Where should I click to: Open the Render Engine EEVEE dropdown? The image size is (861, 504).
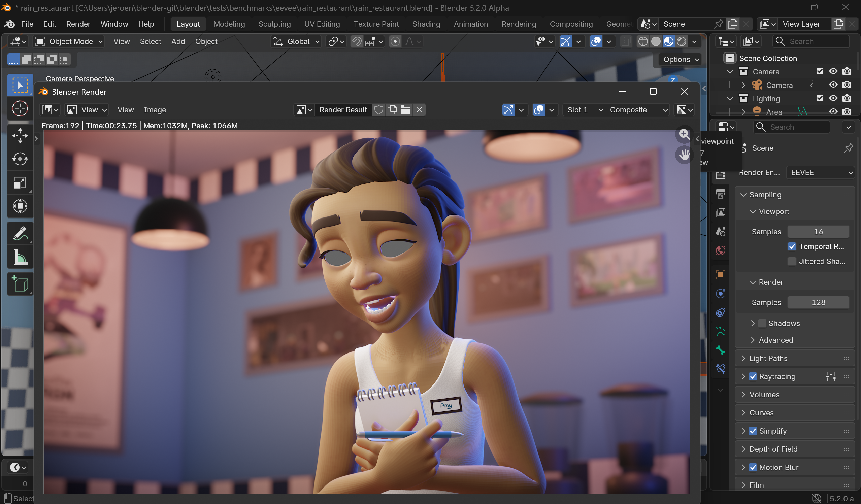pos(821,173)
